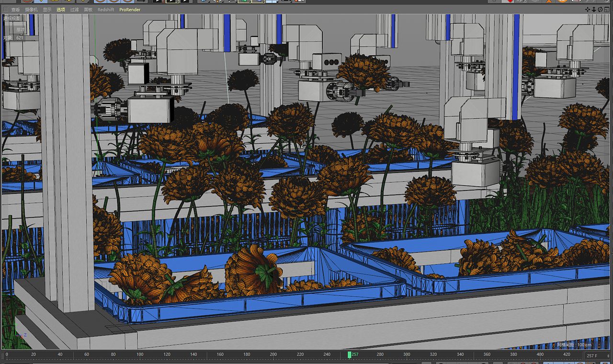Open the 摄像机 menu
Screen dimensions: 613x364
(x=31, y=10)
